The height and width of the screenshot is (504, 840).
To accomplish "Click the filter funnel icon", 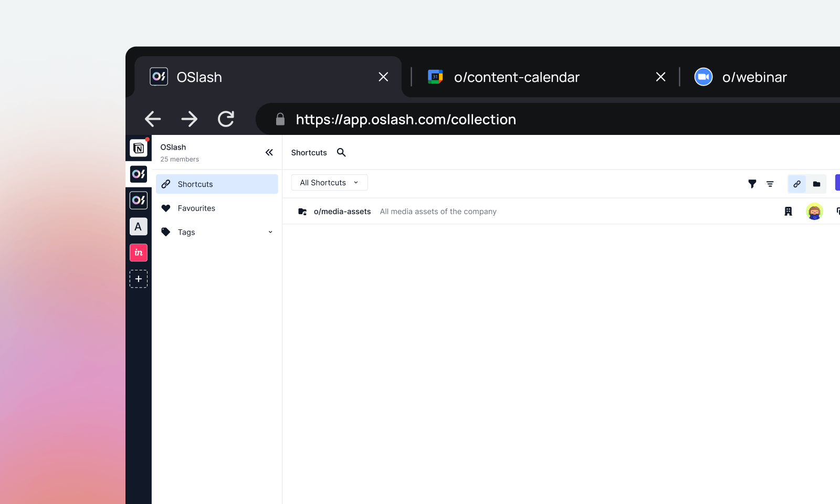I will click(752, 184).
